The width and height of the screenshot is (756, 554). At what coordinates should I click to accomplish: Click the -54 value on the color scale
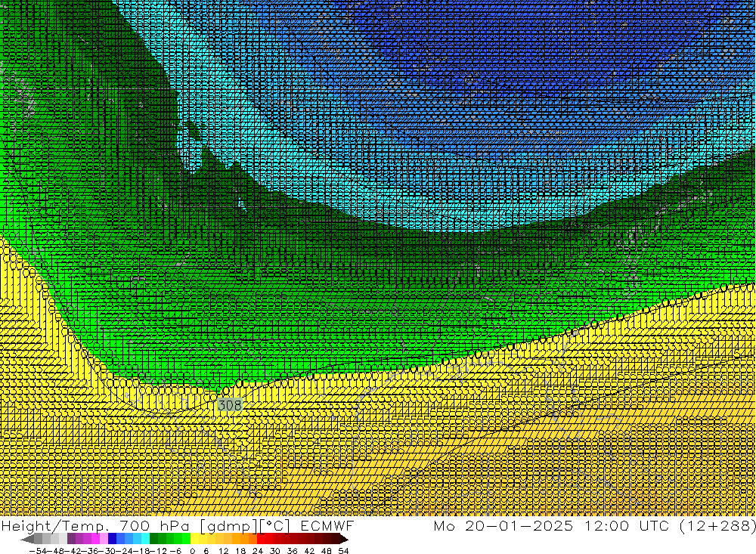tap(39, 551)
